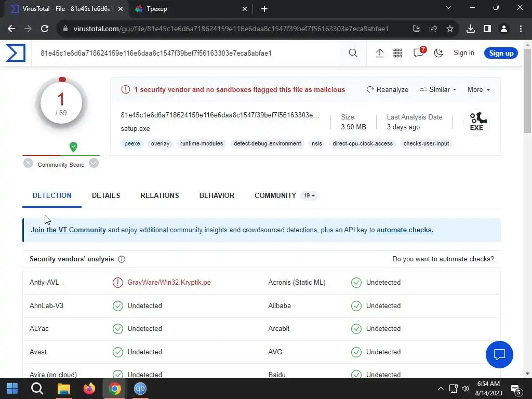The width and height of the screenshot is (532, 399).
Task: Show hidden system tray icons chevron
Action: tap(441, 389)
